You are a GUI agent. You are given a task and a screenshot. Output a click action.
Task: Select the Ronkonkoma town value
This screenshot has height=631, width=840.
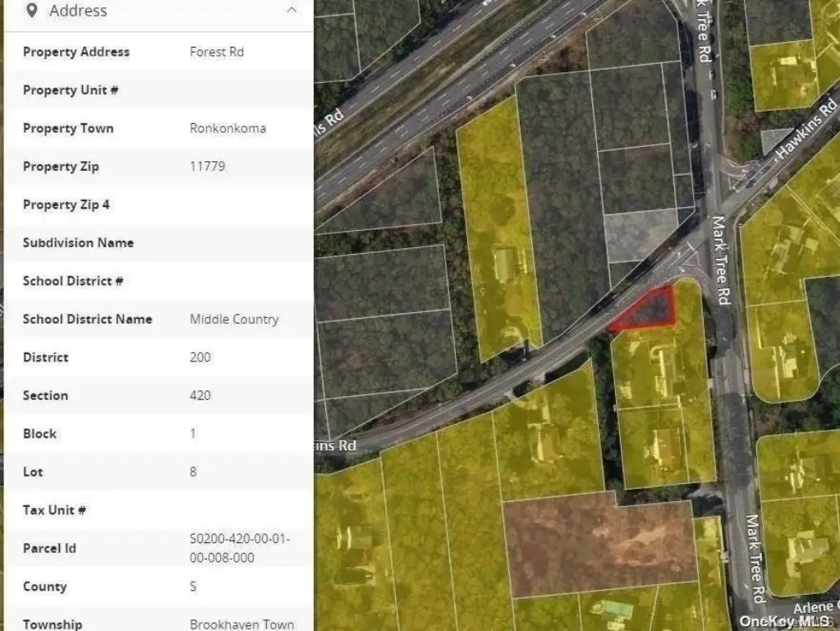227,129
